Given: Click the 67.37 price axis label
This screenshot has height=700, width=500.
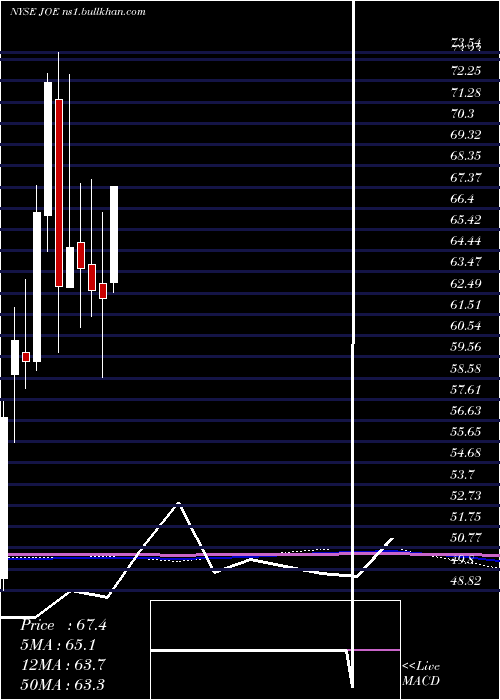Looking at the screenshot, I should point(466,177).
